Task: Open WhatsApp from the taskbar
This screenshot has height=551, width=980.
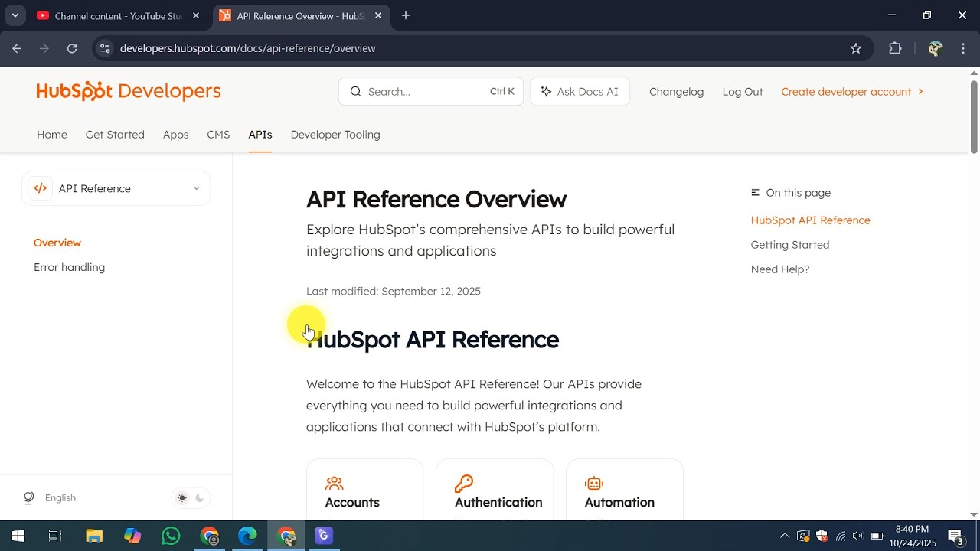Action: [x=171, y=536]
